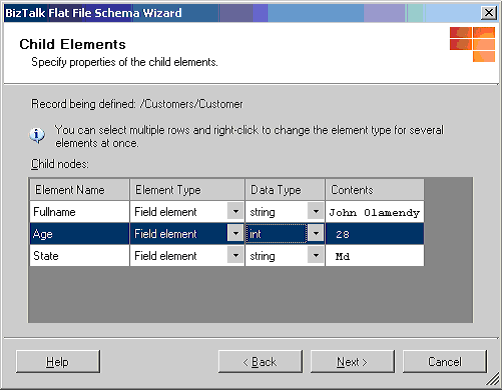This screenshot has width=502, height=390.
Task: Open Element Type dropdown for Fullname
Action: pos(235,212)
